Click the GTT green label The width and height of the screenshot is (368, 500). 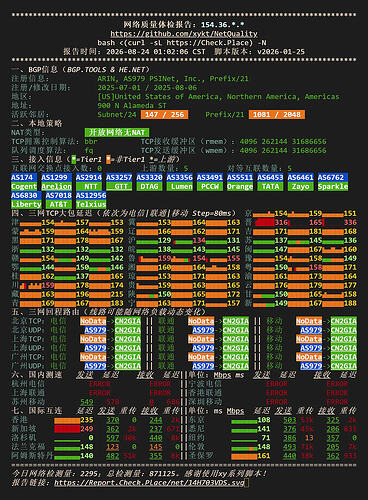click(119, 186)
